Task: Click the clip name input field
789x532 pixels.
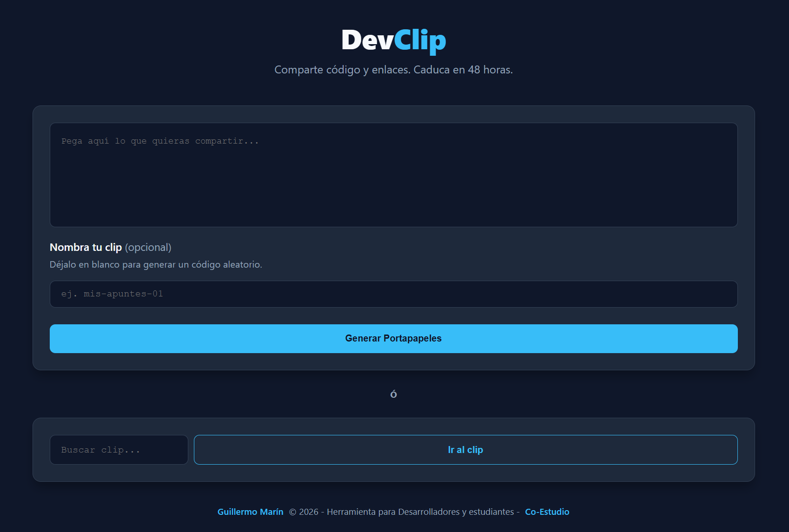Action: (x=393, y=294)
